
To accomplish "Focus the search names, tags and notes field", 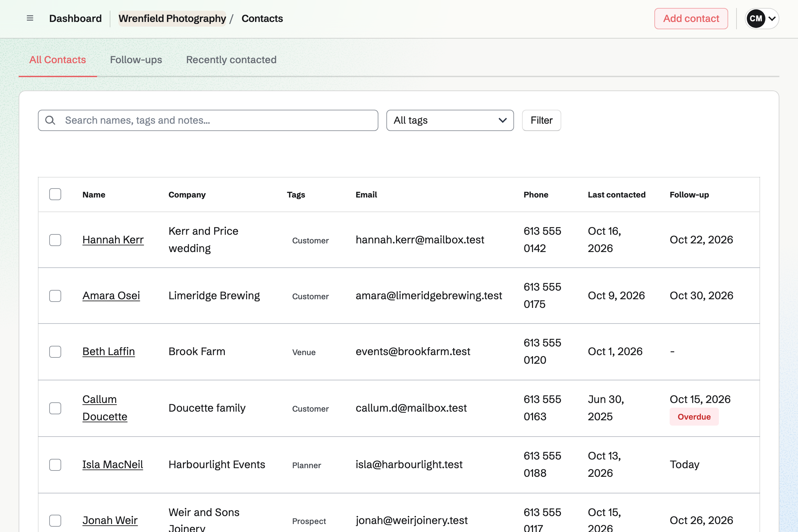I will click(x=208, y=120).
